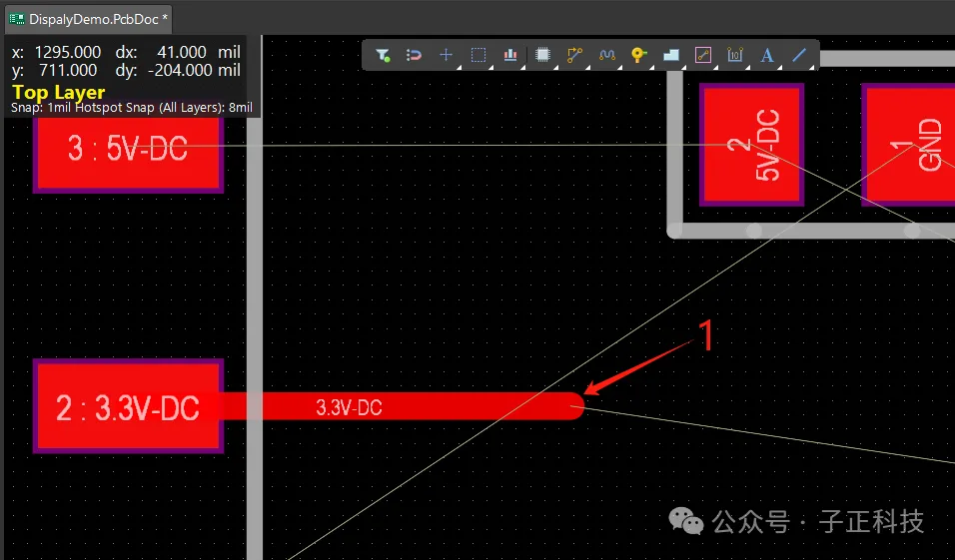Select the interactive length tuning tool
Screen dimensions: 955x560
pyautogui.click(x=606, y=55)
